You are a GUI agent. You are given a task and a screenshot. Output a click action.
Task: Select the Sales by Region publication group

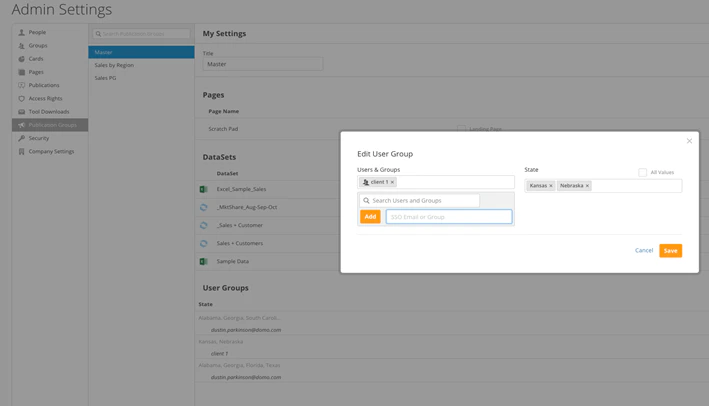(141, 65)
